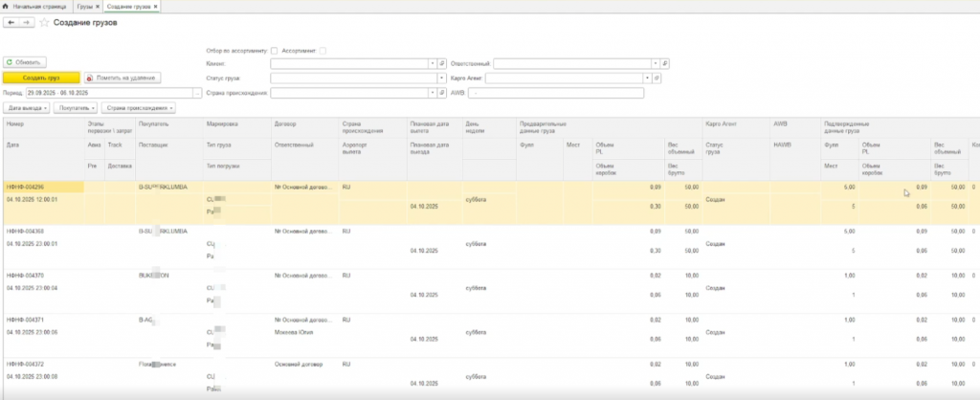
Task: Click open icon beside Страна происхождения field
Action: (x=442, y=93)
